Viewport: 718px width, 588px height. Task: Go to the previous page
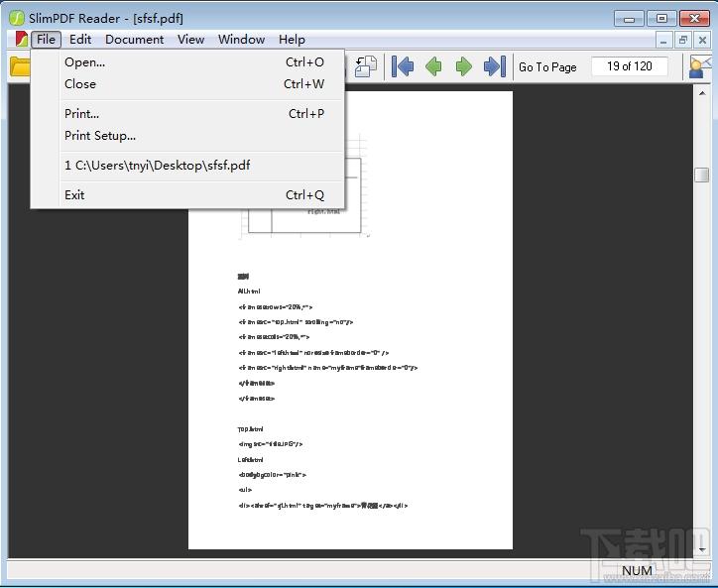(x=433, y=66)
